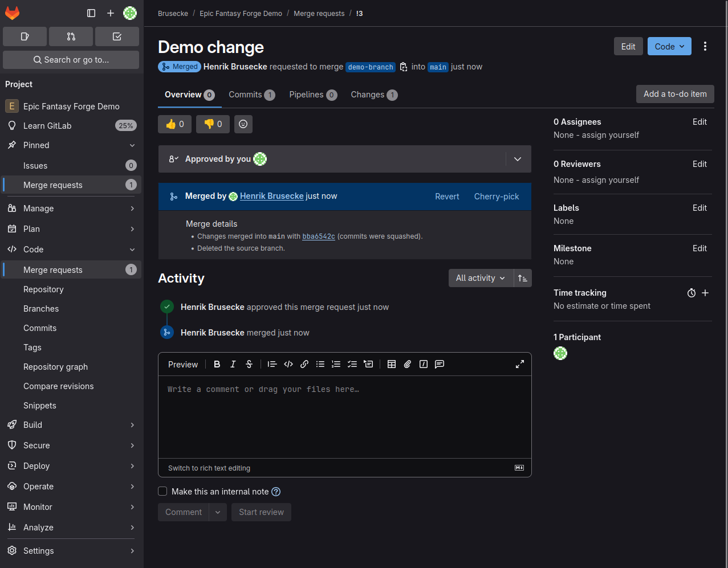Open the Comment button dropdown arrow
728x568 pixels.
(x=218, y=512)
